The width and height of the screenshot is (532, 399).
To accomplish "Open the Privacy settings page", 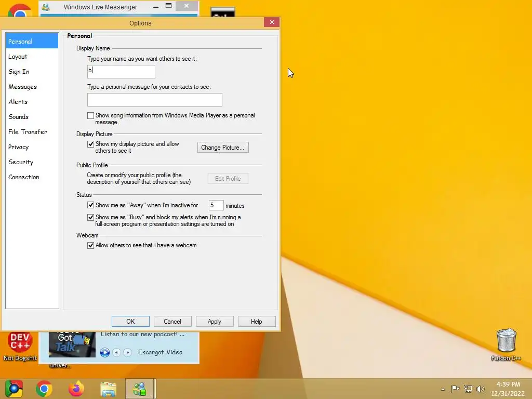I will tap(32, 147).
